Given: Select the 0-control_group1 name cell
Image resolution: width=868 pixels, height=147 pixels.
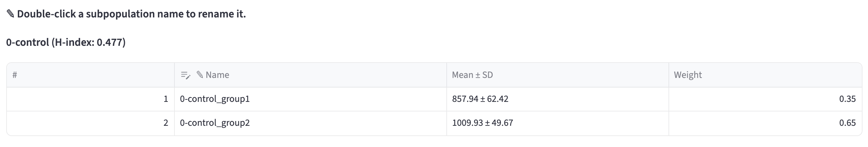Looking at the screenshot, I should point(311,99).
